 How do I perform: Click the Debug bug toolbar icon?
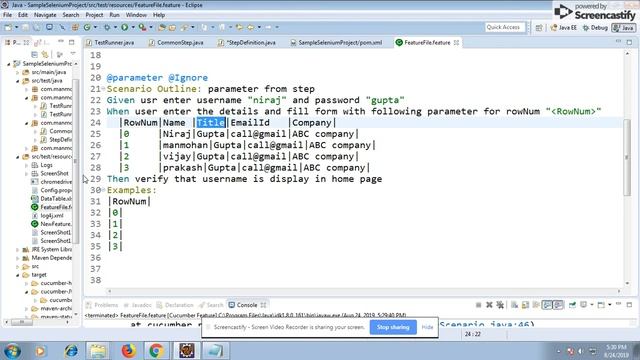[107, 27]
